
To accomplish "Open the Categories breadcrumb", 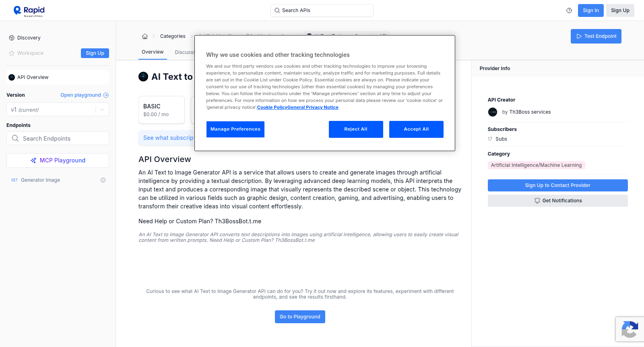I will tap(173, 36).
